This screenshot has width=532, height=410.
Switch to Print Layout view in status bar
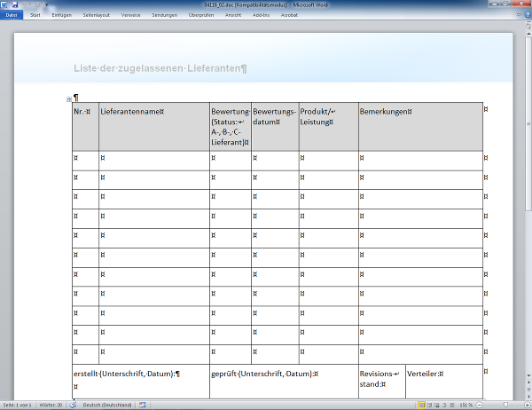(420, 405)
